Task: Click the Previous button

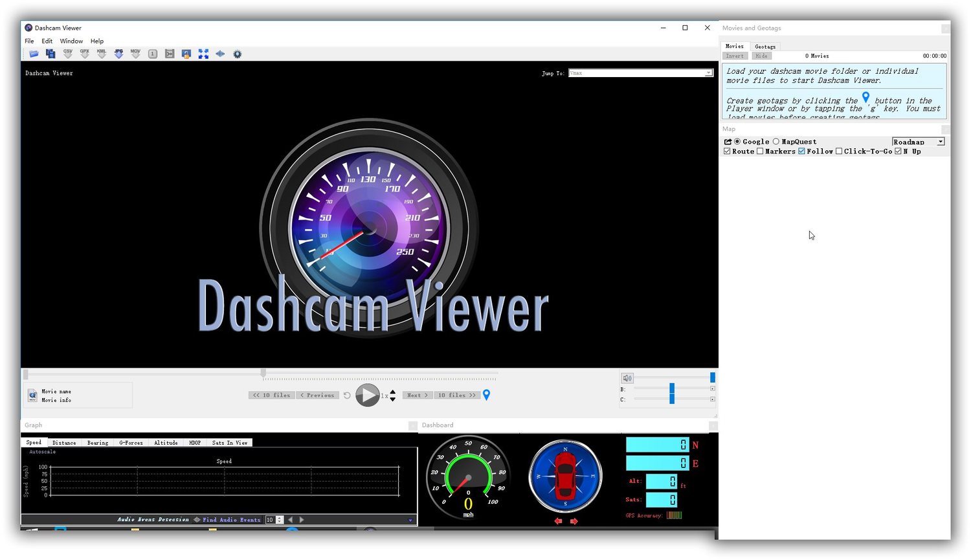Action: tap(317, 395)
